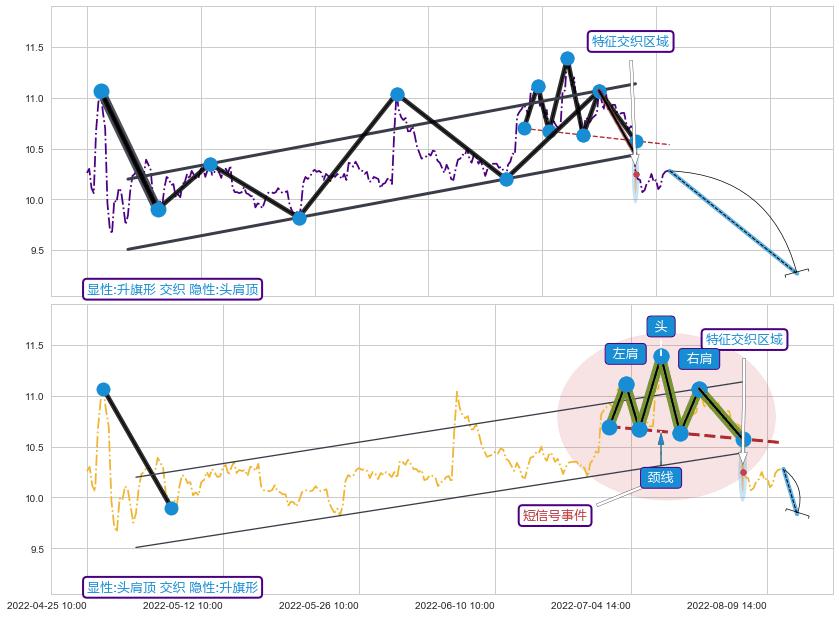Click the 头 annotation label
839x617 pixels.
[660, 327]
